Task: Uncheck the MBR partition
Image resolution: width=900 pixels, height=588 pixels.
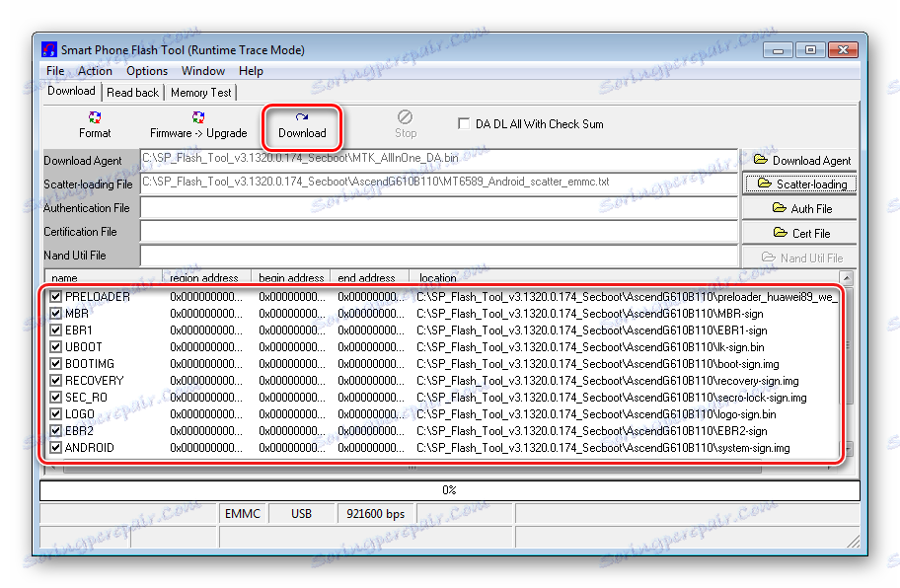Action: [55, 313]
